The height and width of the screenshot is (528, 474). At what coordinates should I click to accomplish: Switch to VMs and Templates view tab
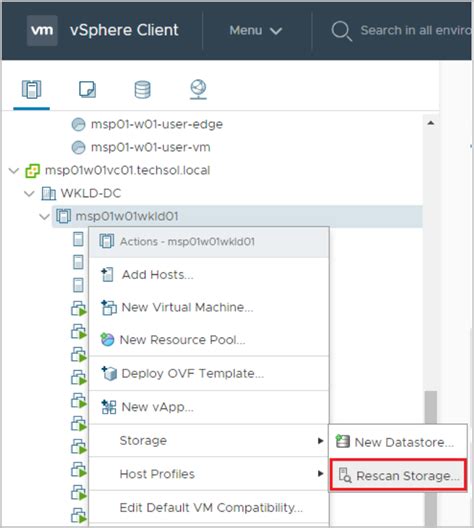click(x=87, y=89)
